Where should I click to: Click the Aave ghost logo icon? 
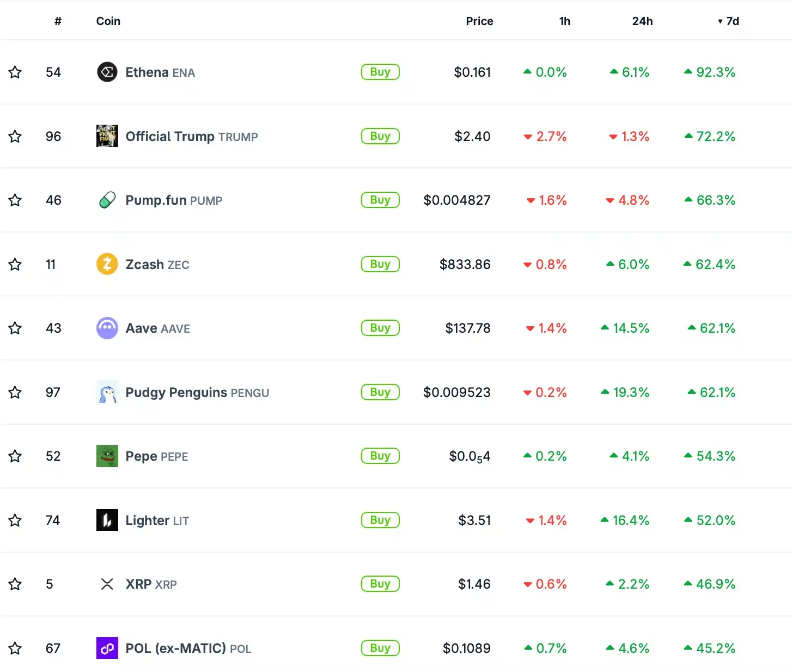(x=107, y=328)
